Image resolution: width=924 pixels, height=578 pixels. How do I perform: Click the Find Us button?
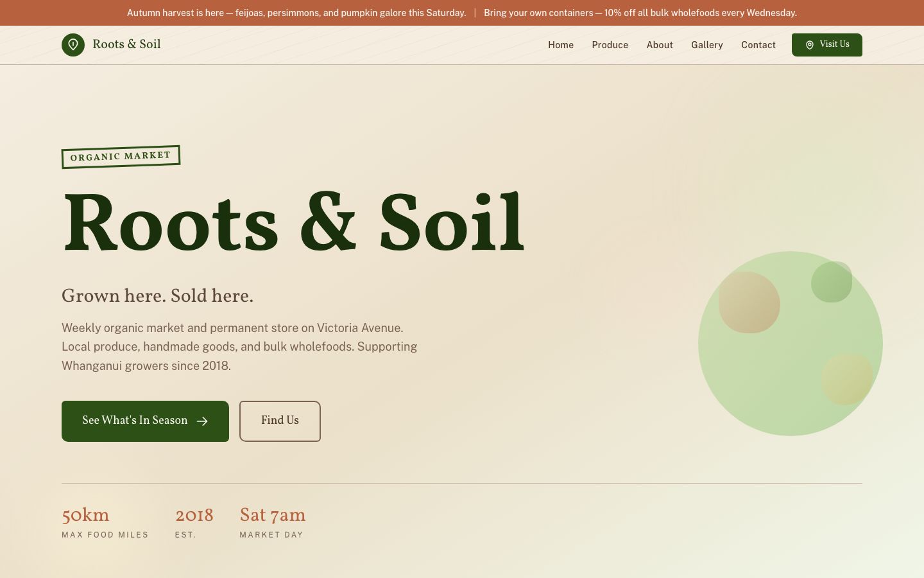[x=280, y=421]
